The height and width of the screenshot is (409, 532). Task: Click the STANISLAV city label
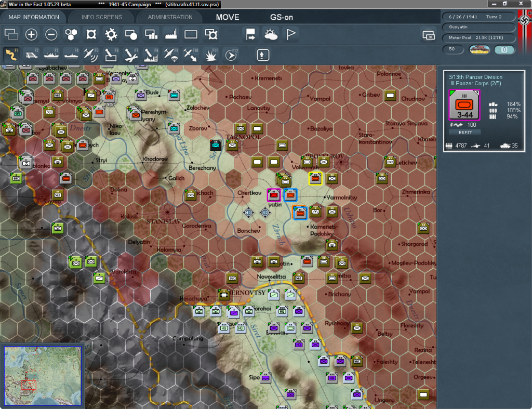tap(164, 221)
